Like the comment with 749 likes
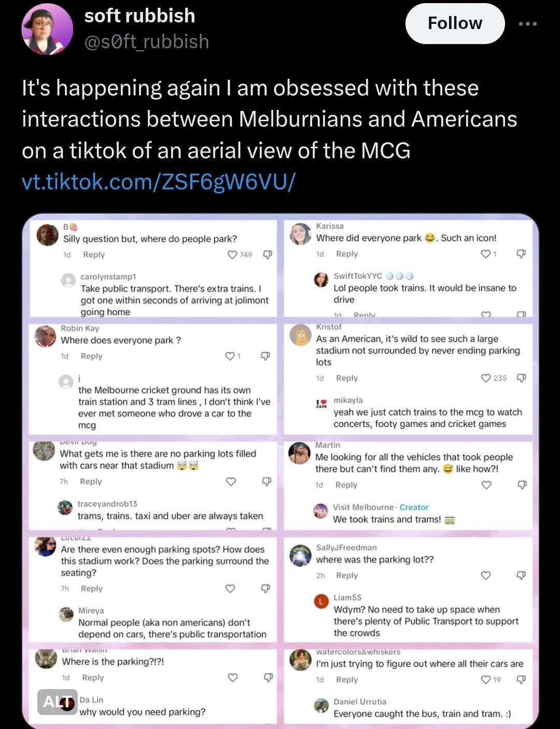This screenshot has width=560, height=729. pos(232,255)
